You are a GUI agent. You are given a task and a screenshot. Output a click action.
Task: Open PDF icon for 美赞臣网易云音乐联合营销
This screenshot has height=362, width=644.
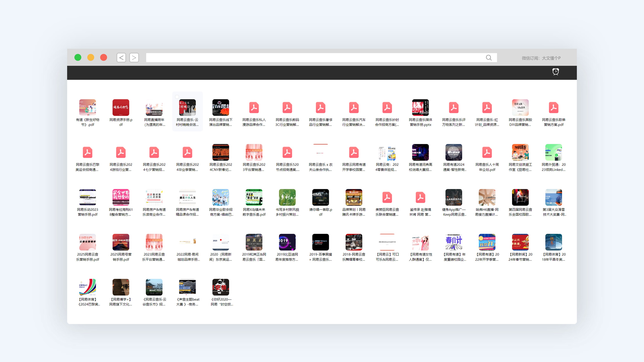pos(387,197)
